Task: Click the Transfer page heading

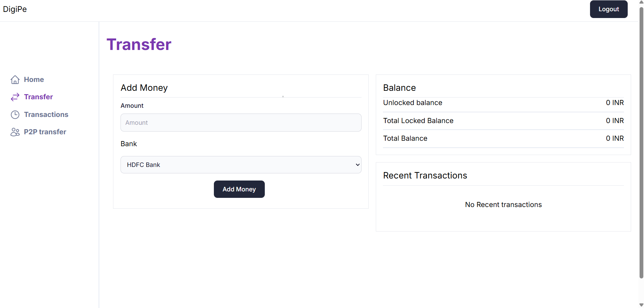Action: 139,44
